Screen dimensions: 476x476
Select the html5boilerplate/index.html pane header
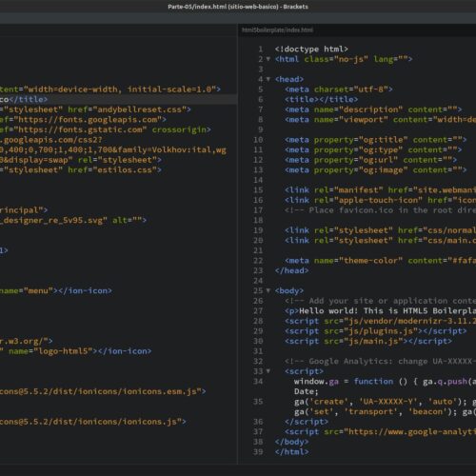coord(277,30)
